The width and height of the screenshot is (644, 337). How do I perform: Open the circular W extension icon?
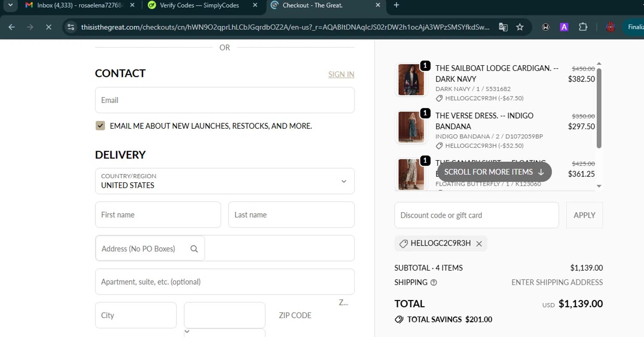coord(546,27)
